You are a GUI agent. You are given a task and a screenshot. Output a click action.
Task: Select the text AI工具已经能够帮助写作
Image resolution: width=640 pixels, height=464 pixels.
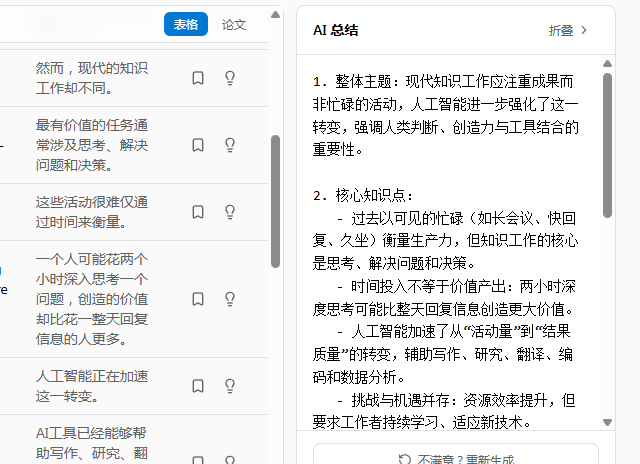tap(91, 443)
